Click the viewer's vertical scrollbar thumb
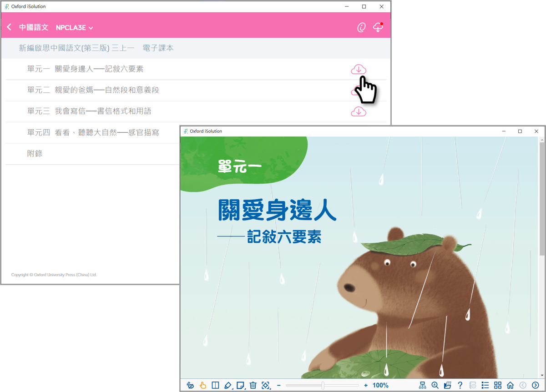Screen dimensions: 546x392 [x=542, y=199]
